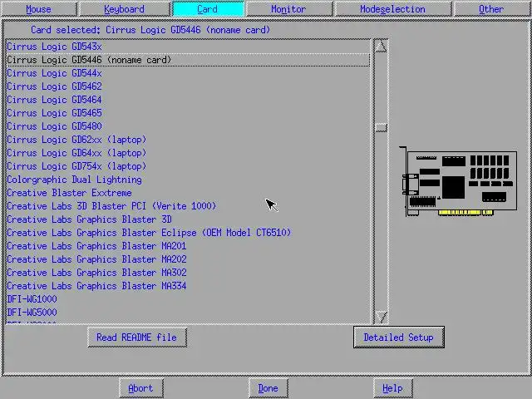Screen dimensions: 532x399
Task: Click the Read README file button
Action: point(137,337)
